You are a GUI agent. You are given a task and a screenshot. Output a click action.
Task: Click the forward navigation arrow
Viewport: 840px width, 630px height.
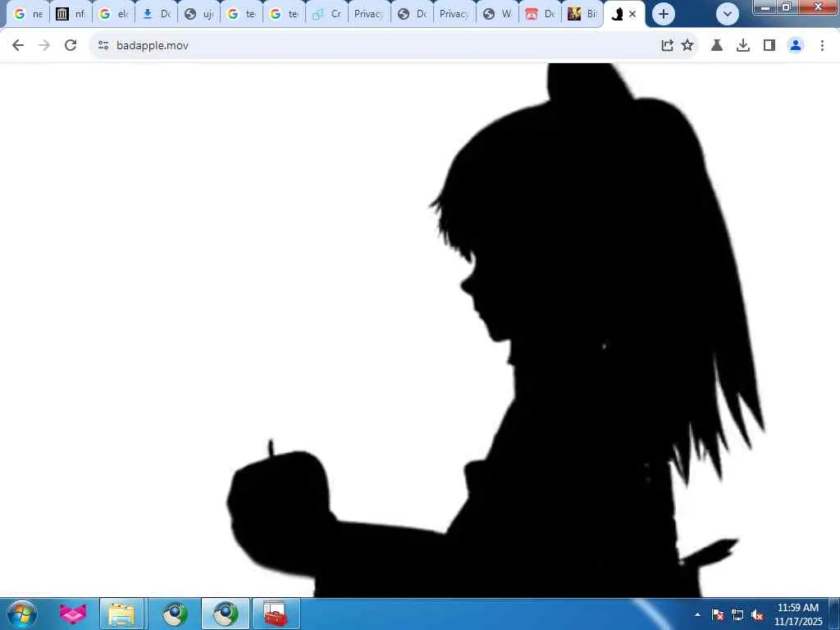(44, 46)
